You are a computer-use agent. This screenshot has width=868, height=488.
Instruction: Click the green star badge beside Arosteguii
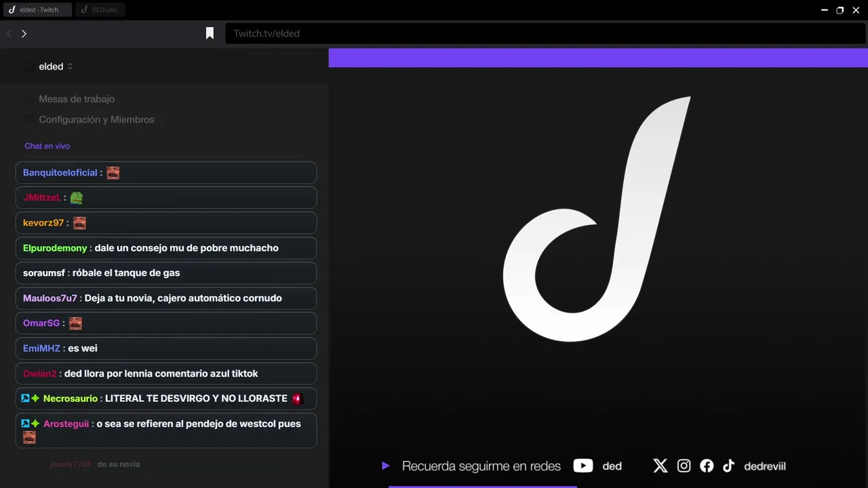(35, 424)
